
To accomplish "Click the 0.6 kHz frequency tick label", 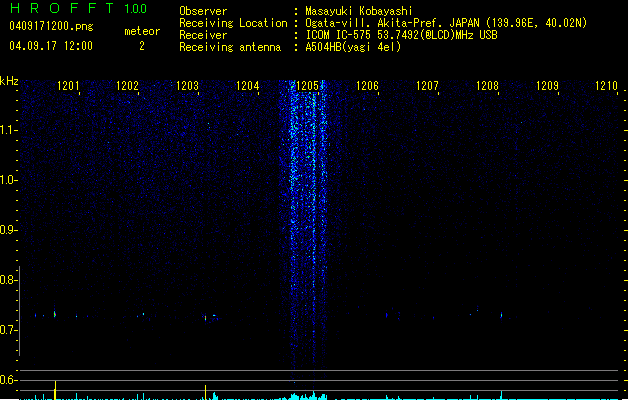I will point(8,380).
